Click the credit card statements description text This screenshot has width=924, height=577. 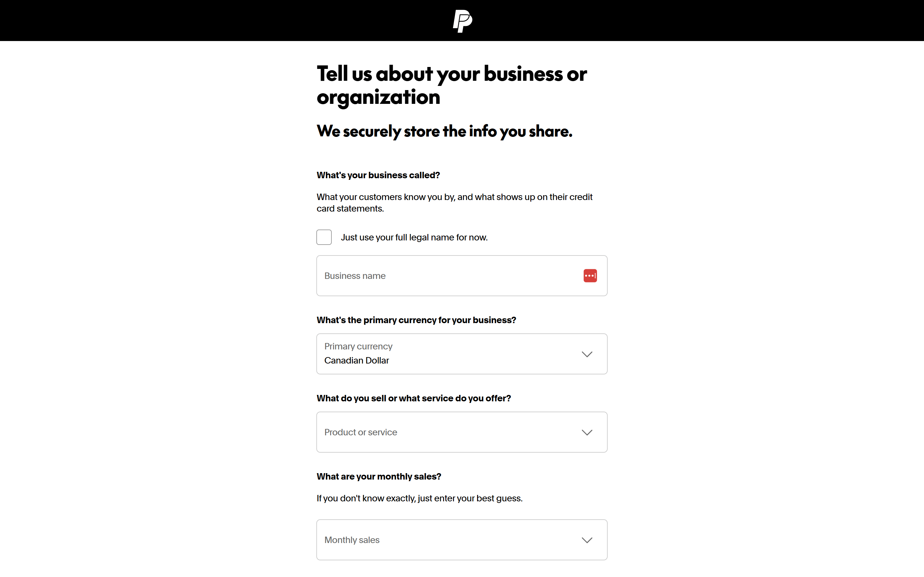tap(454, 203)
